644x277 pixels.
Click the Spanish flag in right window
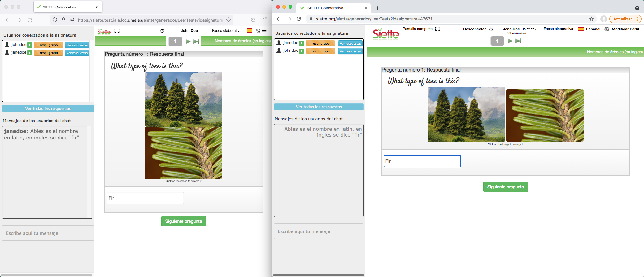[581, 29]
